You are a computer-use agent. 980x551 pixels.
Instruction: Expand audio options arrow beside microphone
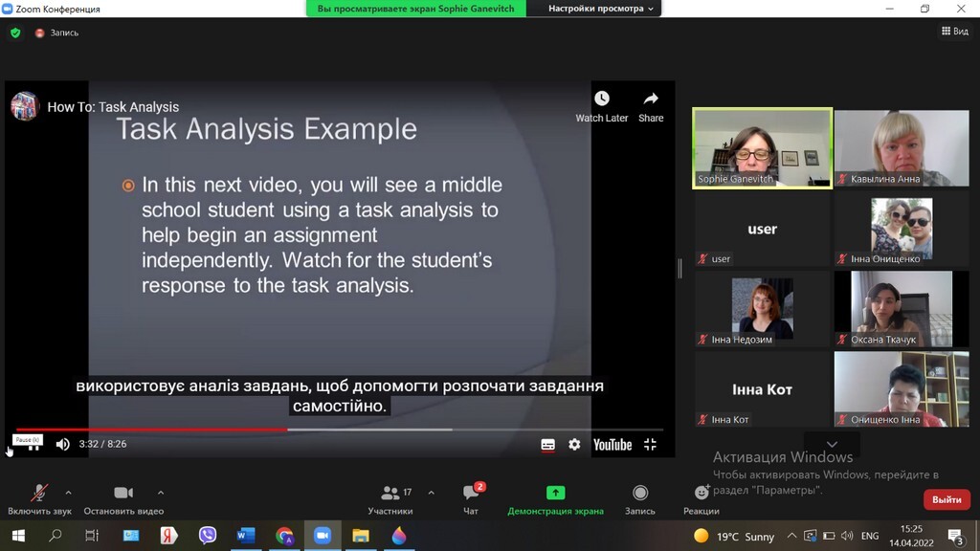click(68, 493)
